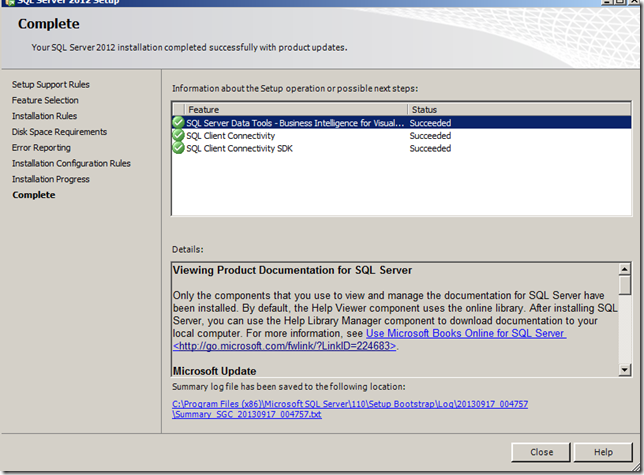This screenshot has height=475, width=644.
Task: Select Installation Progress step
Action: (51, 179)
